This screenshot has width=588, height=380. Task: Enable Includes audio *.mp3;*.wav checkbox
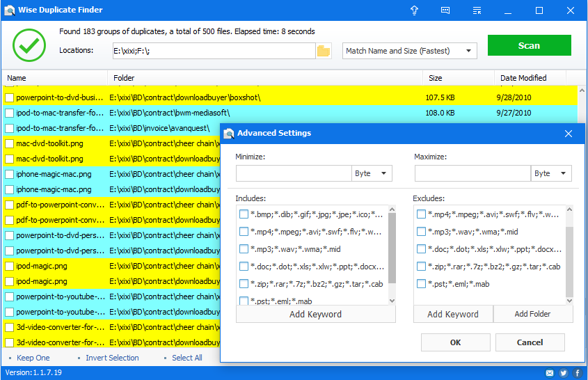pos(244,249)
